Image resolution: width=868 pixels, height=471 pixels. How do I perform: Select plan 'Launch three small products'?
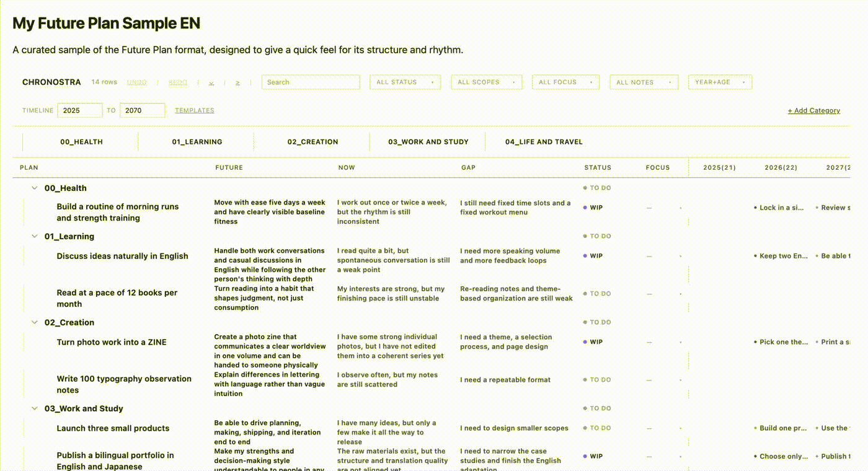pos(113,428)
